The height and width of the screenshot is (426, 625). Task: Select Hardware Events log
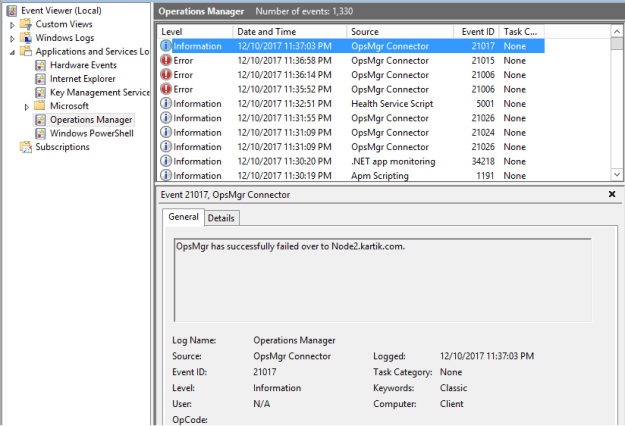(x=83, y=65)
